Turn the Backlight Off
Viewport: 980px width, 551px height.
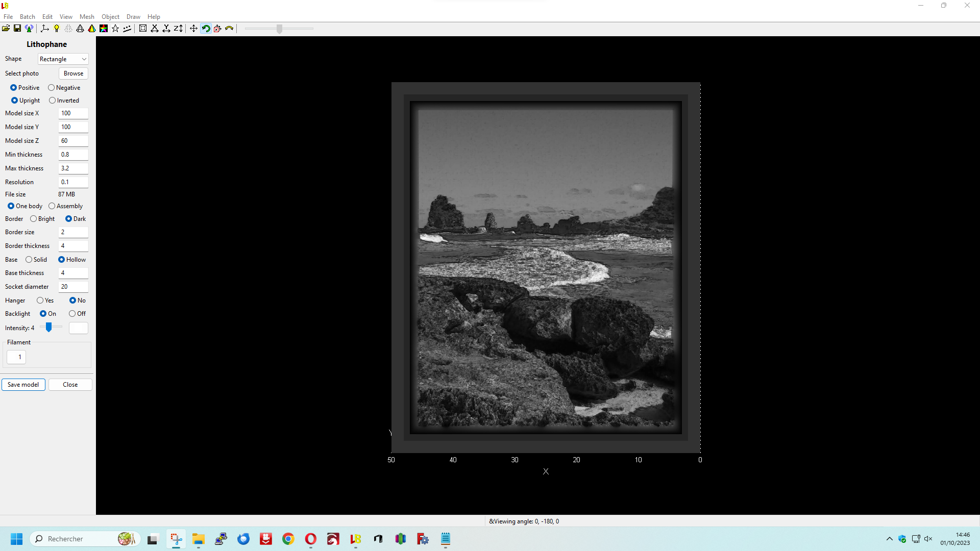(x=72, y=314)
